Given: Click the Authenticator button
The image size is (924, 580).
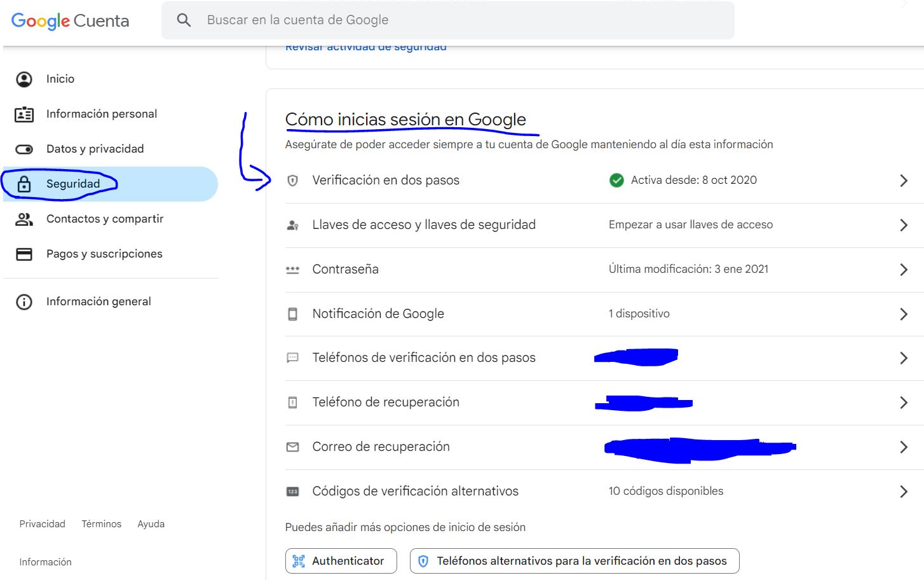Looking at the screenshot, I should click(x=341, y=561).
